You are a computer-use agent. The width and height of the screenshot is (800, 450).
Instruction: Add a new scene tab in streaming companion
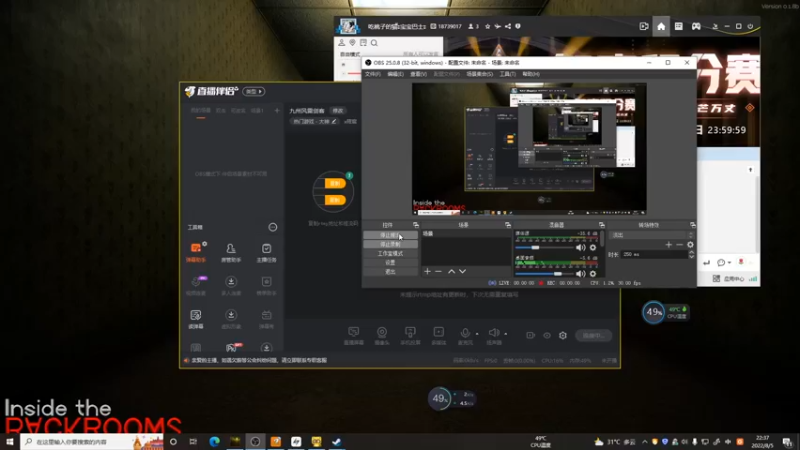277,110
